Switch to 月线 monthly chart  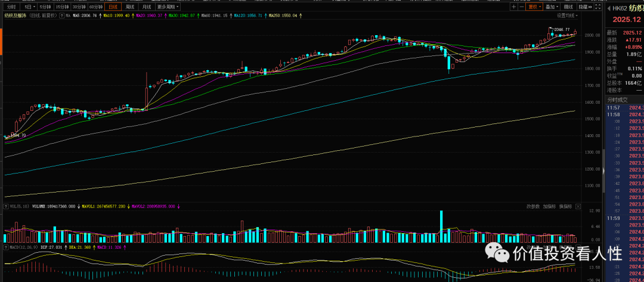[x=147, y=7]
